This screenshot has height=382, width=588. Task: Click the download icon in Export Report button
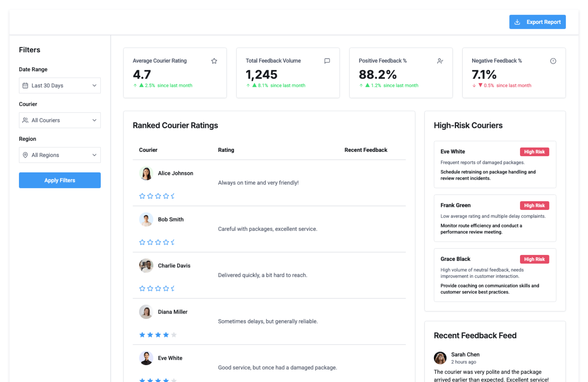[x=517, y=22]
